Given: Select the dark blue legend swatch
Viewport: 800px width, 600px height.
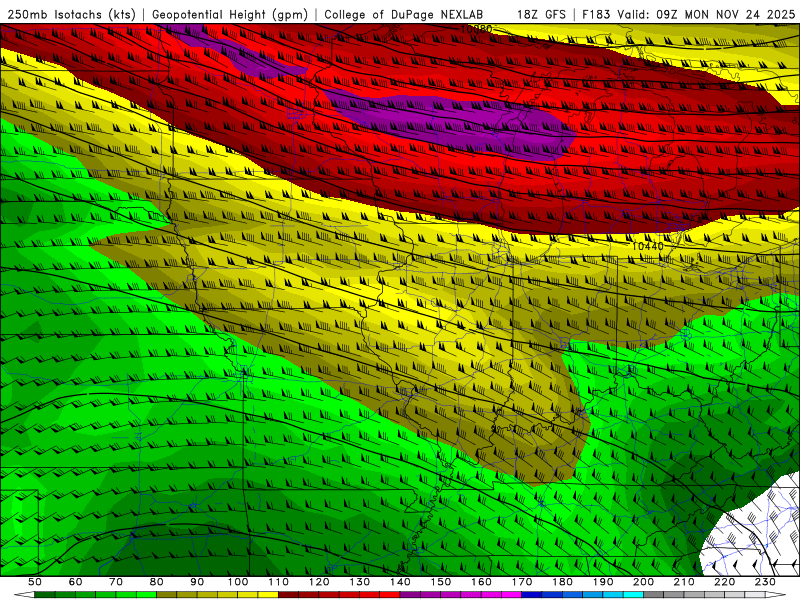Looking at the screenshot, I should pyautogui.click(x=532, y=594).
